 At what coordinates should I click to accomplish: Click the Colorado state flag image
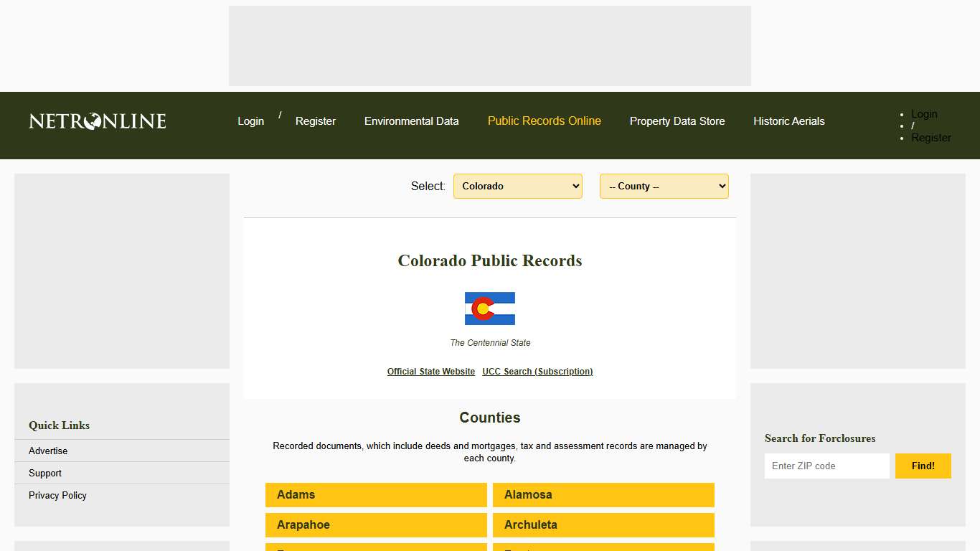490,309
